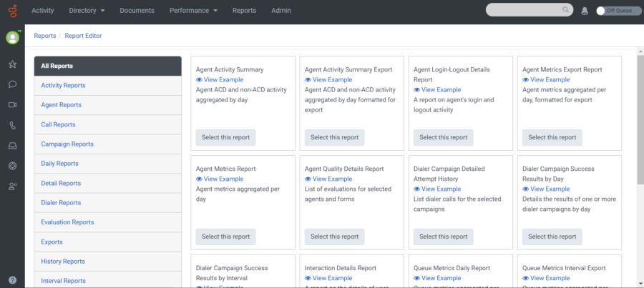Select the Exports category

(107, 242)
